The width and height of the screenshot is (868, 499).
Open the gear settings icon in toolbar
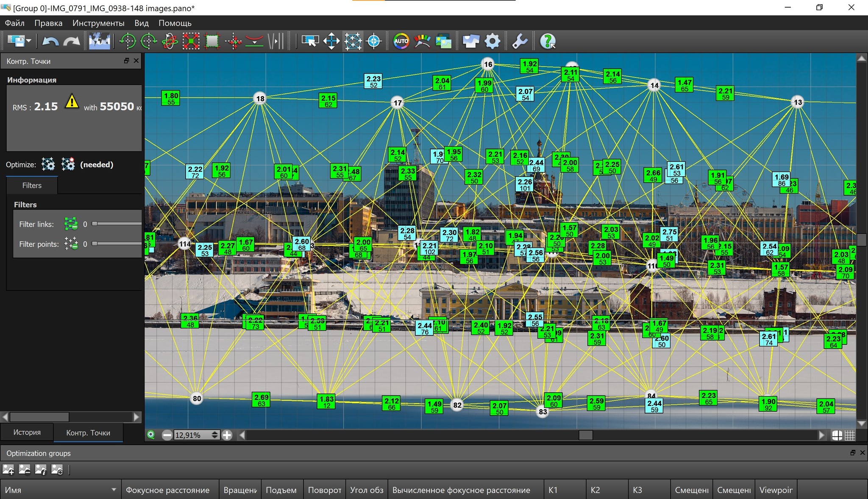point(492,42)
